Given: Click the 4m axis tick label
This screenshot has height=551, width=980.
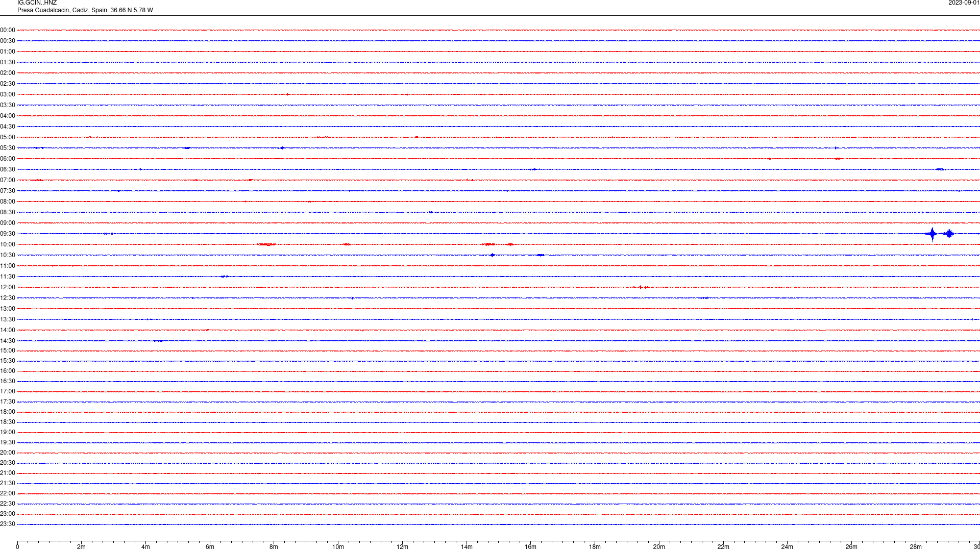Looking at the screenshot, I should [x=145, y=547].
